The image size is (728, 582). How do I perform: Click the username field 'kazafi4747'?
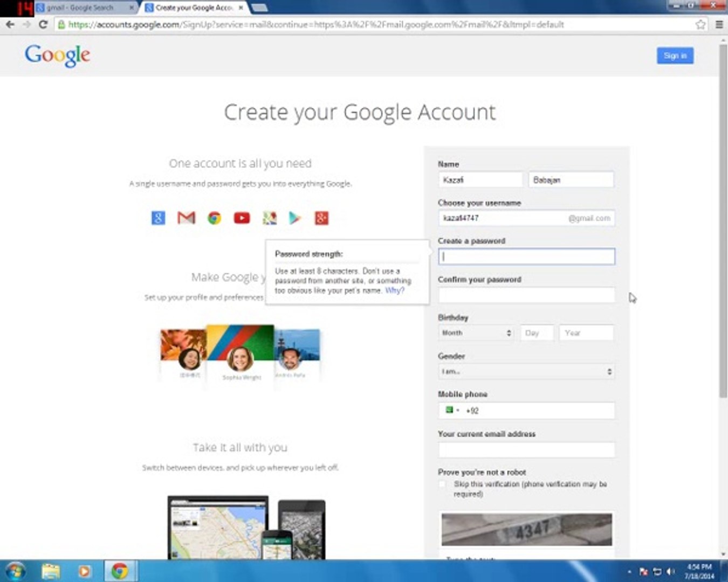(x=526, y=218)
